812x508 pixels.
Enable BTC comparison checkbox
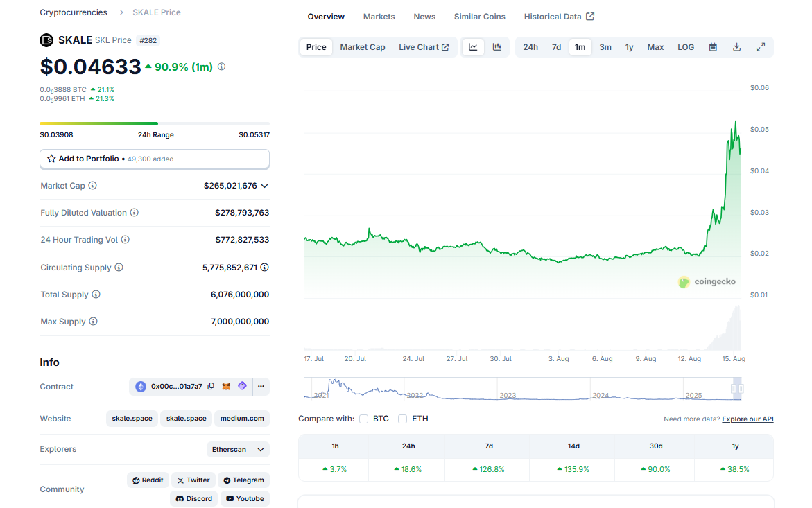click(x=363, y=419)
